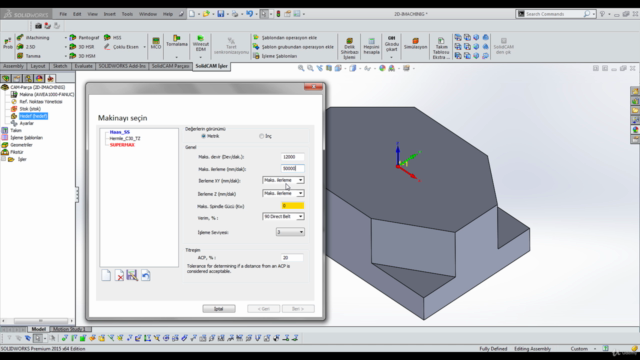Image resolution: width=640 pixels, height=360 pixels.
Task: Open the View menu
Action: click(x=92, y=14)
